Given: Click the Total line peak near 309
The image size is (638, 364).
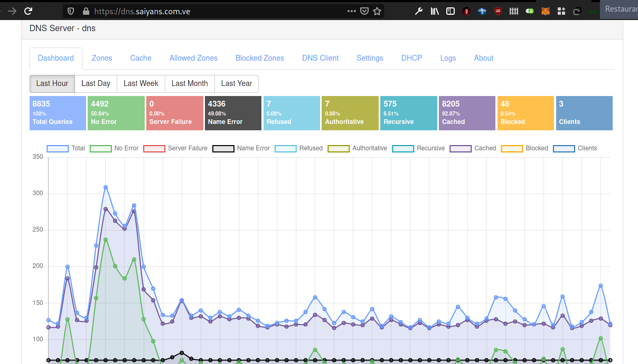Looking at the screenshot, I should click(x=106, y=187).
